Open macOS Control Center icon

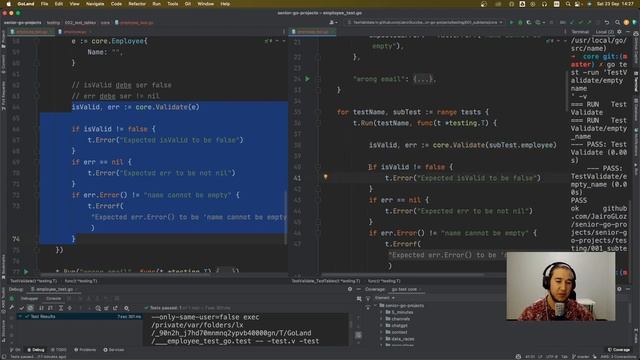click(x=577, y=4)
